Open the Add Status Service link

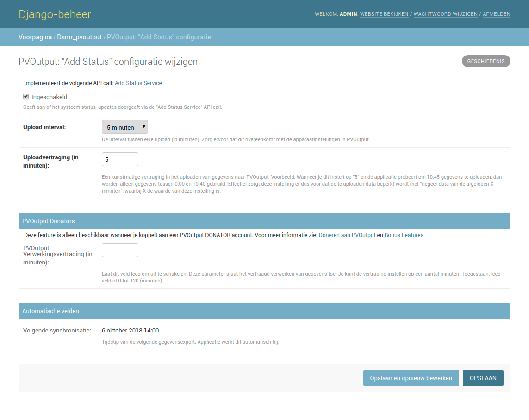[x=138, y=83]
